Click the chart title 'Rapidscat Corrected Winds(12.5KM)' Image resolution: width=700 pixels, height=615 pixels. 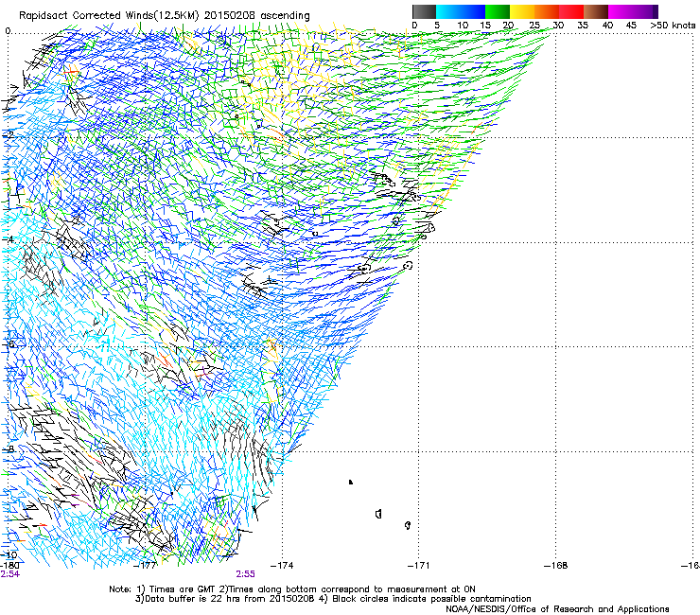click(x=110, y=15)
